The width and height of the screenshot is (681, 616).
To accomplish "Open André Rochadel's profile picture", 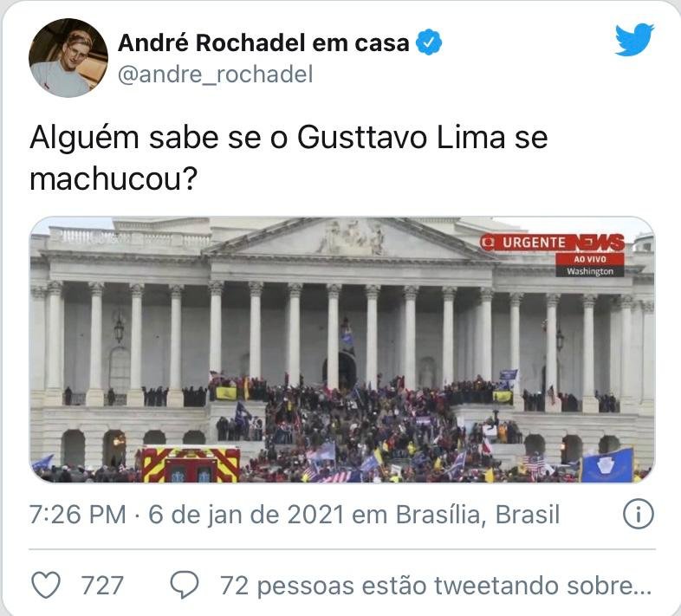I will click(x=68, y=58).
